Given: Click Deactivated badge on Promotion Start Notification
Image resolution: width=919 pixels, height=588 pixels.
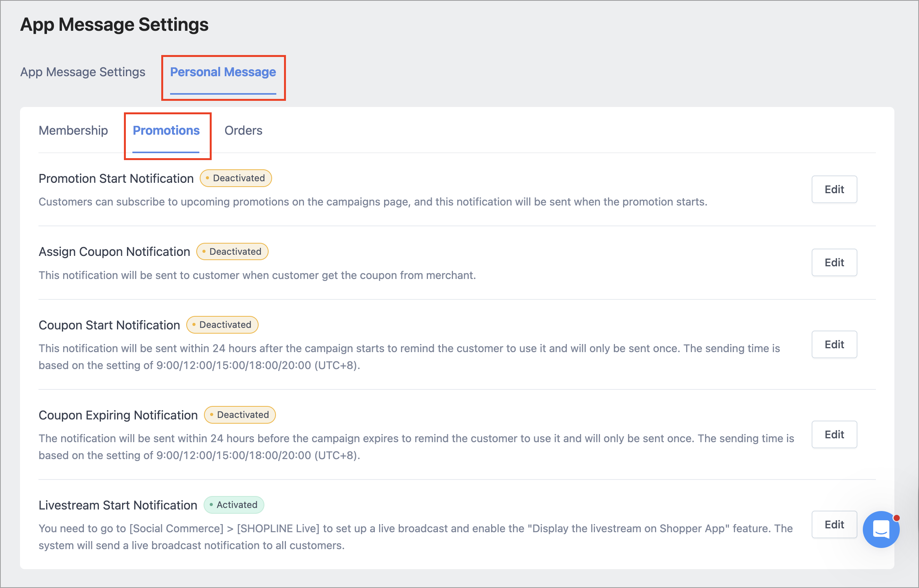Looking at the screenshot, I should click(x=236, y=178).
